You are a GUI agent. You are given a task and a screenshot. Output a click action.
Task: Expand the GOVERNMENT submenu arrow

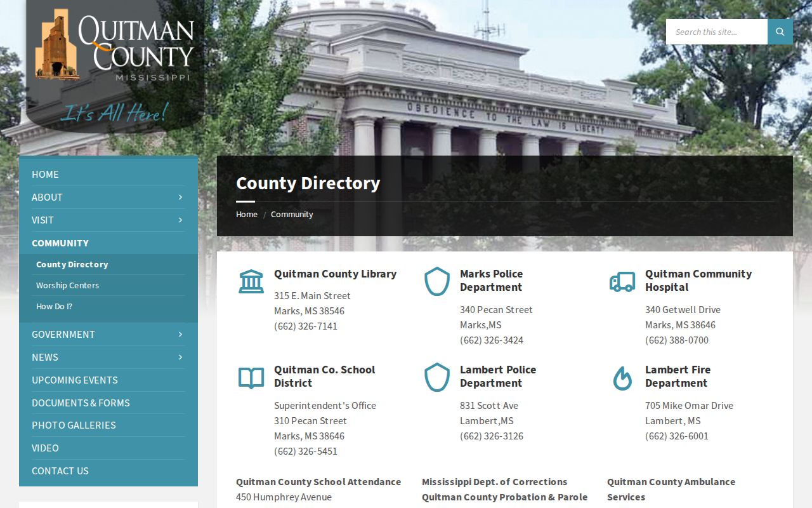[180, 334]
